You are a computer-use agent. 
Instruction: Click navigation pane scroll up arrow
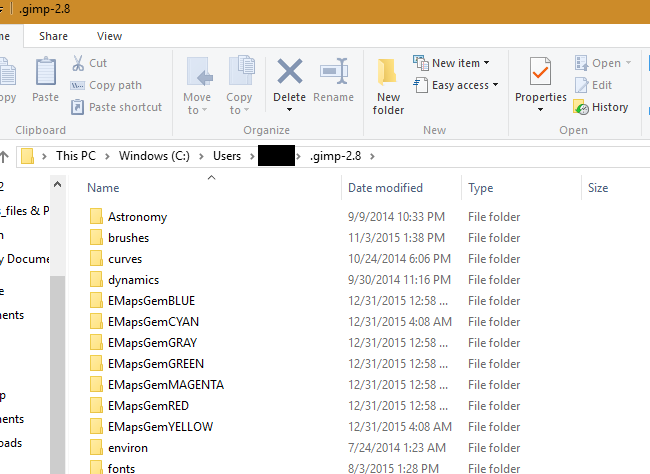[x=58, y=184]
